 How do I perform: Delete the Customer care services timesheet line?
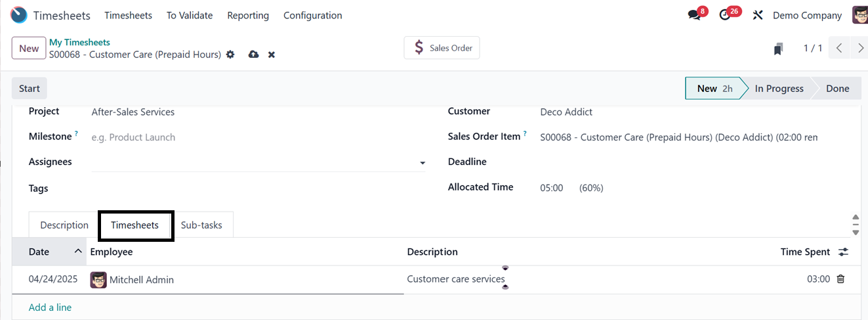(x=840, y=279)
